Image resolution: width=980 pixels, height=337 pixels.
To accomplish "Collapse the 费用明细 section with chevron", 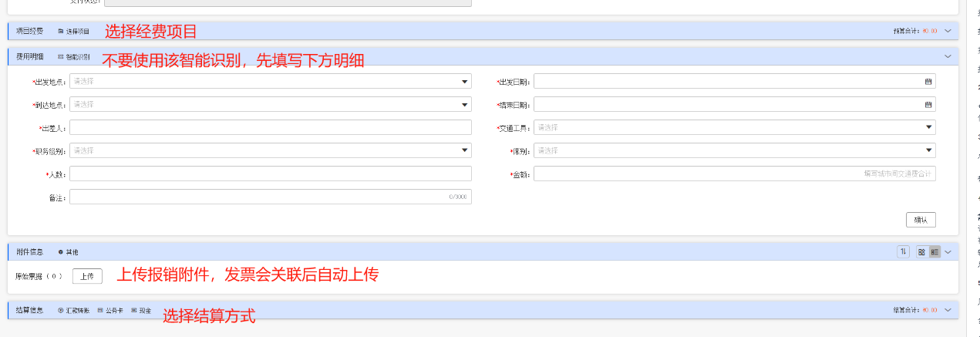I will click(948, 56).
